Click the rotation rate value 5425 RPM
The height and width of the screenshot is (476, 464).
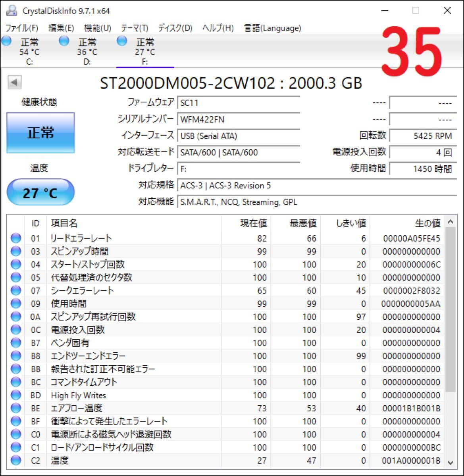tap(423, 136)
